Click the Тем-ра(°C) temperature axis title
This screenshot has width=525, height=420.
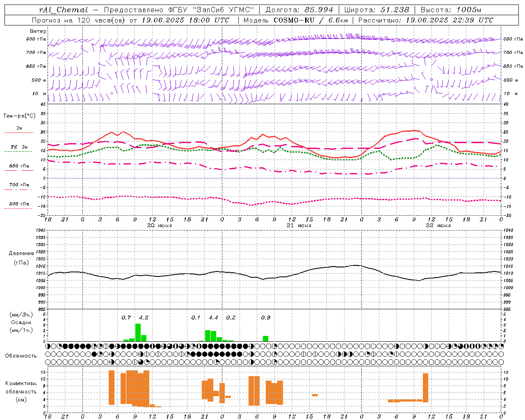tap(19, 116)
